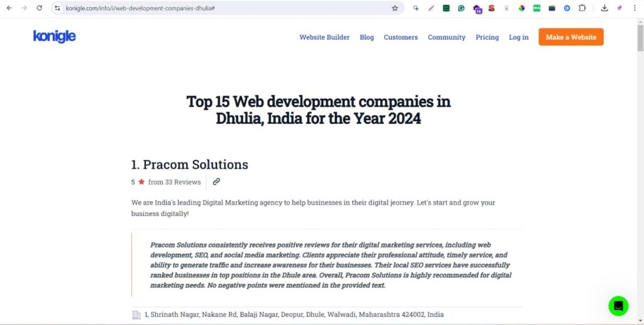
Task: Open the Grammarly extension icon
Action: [x=461, y=8]
